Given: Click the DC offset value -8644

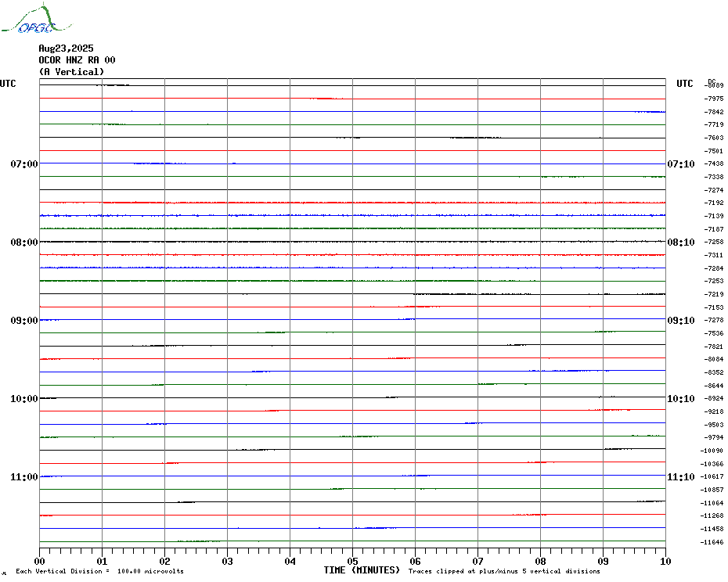Looking at the screenshot, I should 714,386.
